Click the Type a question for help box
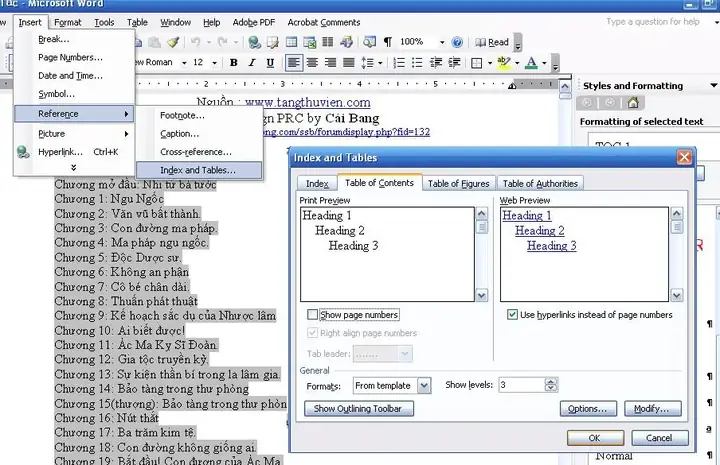 [652, 22]
